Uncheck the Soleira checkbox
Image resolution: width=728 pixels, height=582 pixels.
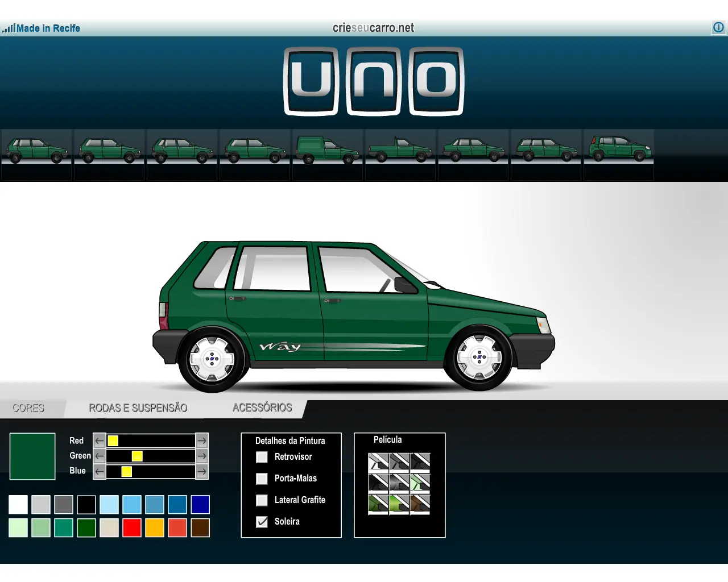click(x=262, y=522)
